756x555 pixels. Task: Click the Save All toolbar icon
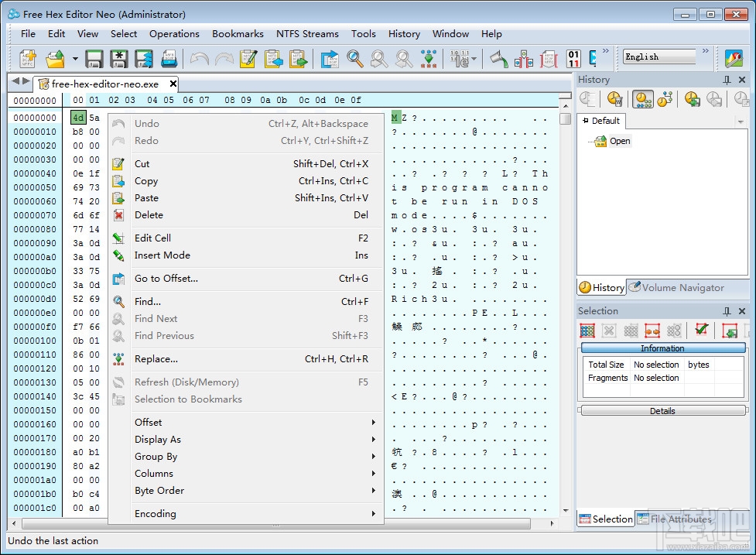point(144,59)
